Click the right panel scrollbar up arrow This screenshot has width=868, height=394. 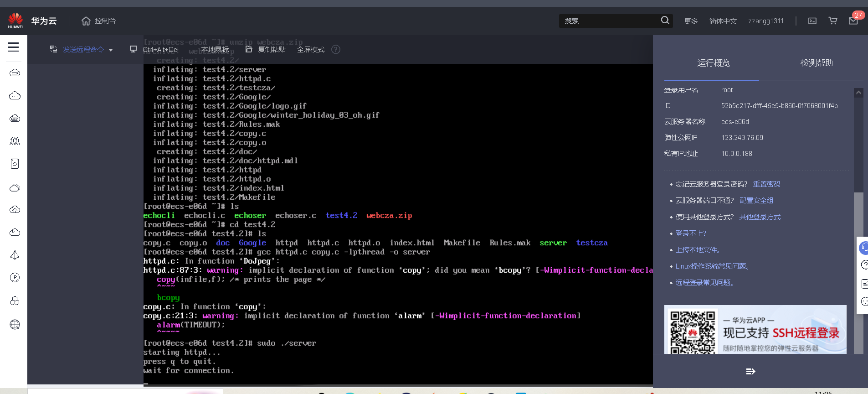coord(858,93)
